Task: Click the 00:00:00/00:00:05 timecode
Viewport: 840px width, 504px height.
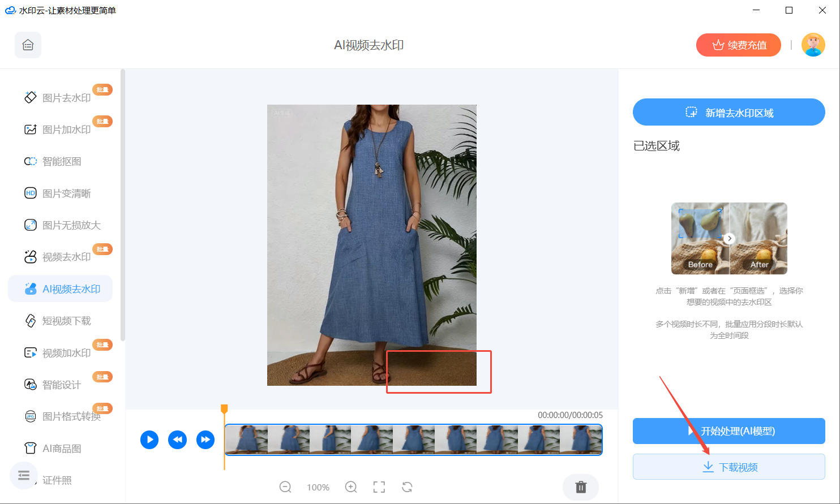Action: pos(570,415)
